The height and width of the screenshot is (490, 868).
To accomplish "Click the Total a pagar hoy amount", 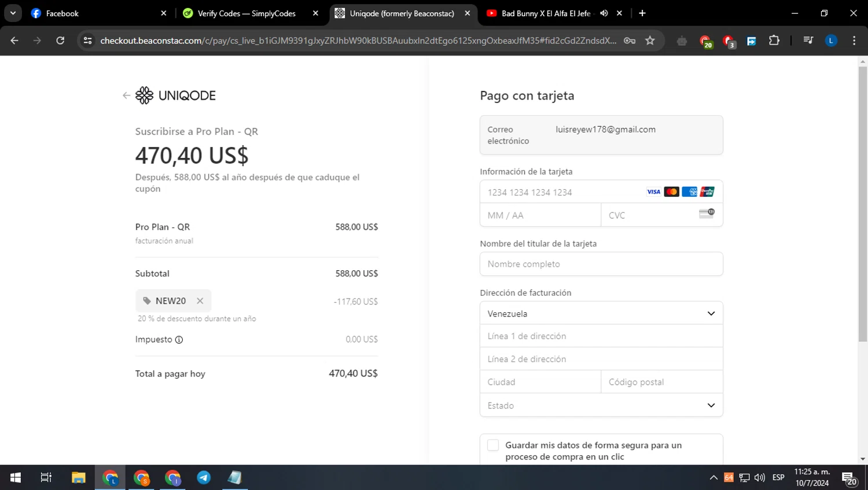I will 353,374.
